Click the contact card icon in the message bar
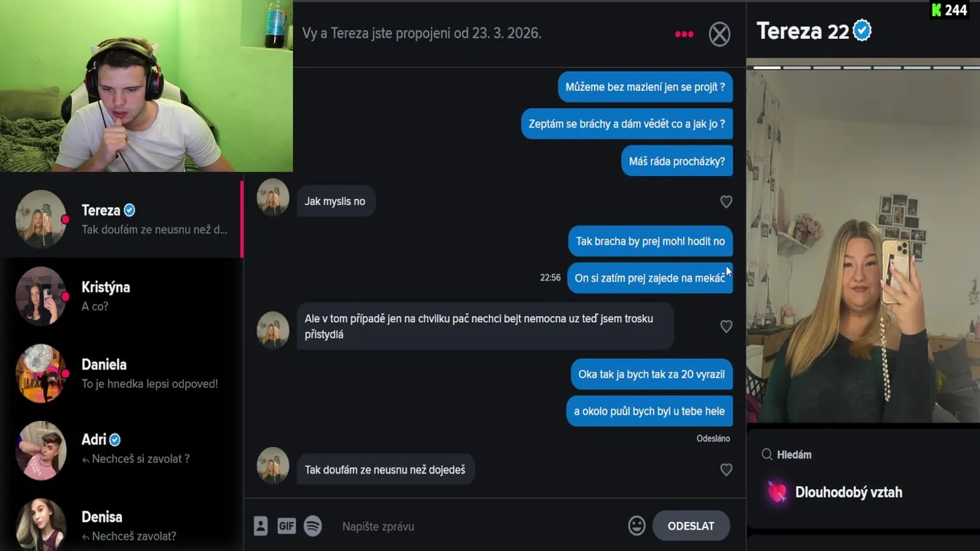Image resolution: width=980 pixels, height=551 pixels. pyautogui.click(x=260, y=526)
